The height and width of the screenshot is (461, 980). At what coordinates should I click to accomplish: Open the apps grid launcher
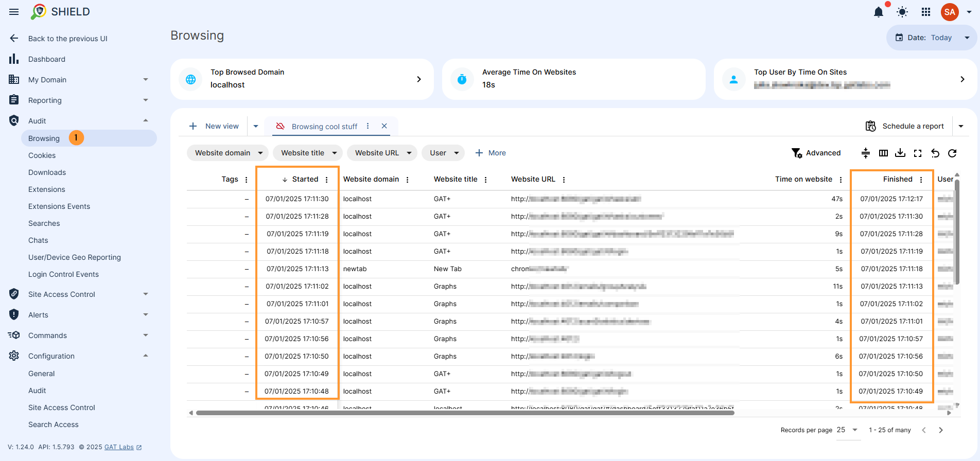pyautogui.click(x=926, y=12)
